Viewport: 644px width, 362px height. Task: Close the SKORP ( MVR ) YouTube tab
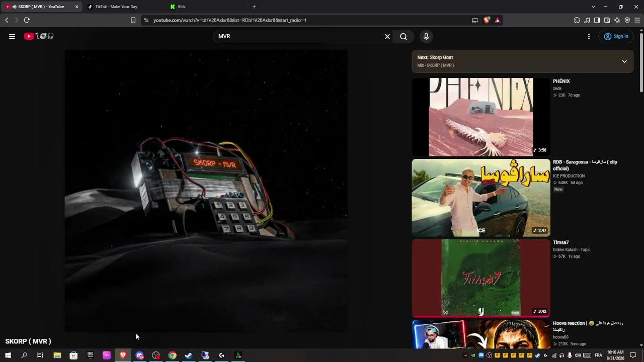(76, 7)
